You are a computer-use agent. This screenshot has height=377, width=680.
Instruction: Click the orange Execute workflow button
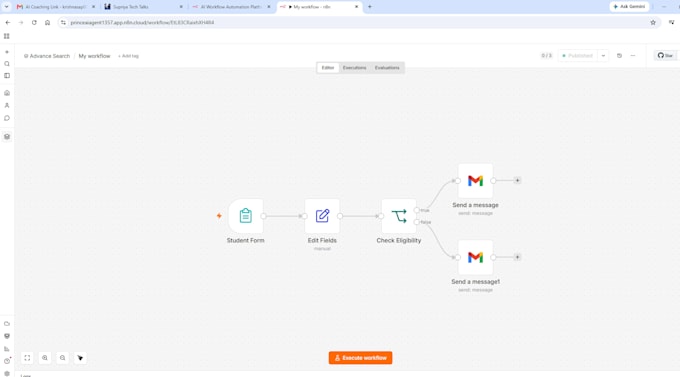coord(360,358)
